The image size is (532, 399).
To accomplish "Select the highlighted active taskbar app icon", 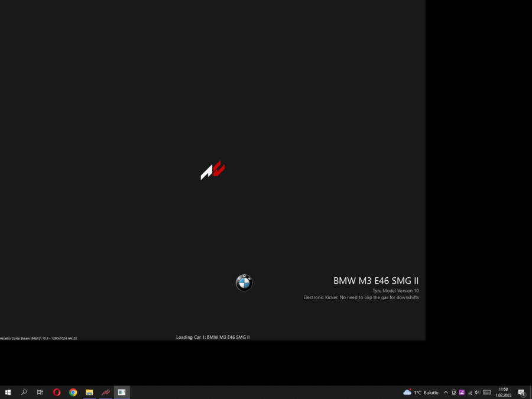I will pyautogui.click(x=122, y=392).
